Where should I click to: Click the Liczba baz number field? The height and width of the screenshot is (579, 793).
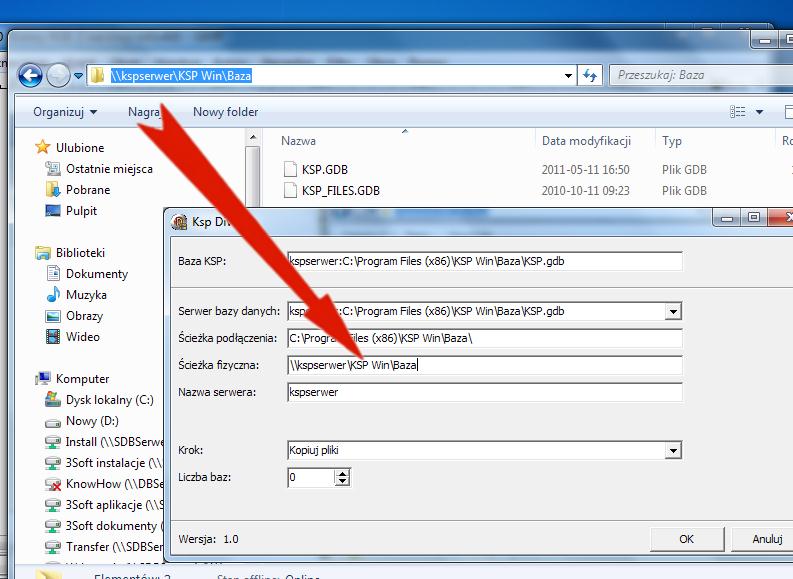311,477
